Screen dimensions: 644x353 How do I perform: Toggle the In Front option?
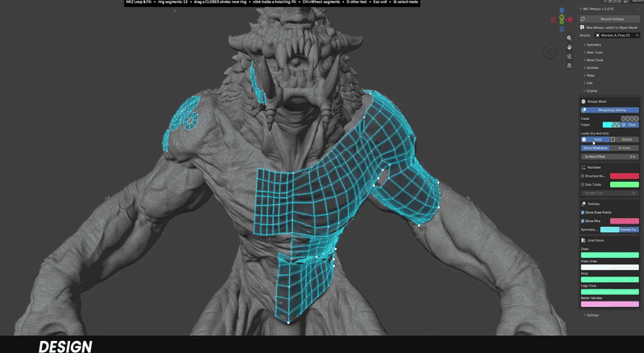click(x=625, y=148)
